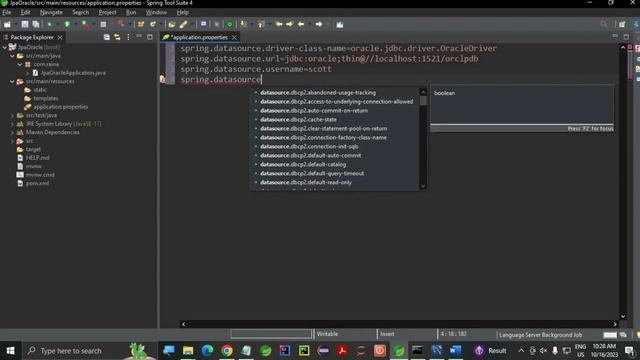Click the Open Type folder toolbar icon
This screenshot has width=640, height=360.
coord(172,24)
